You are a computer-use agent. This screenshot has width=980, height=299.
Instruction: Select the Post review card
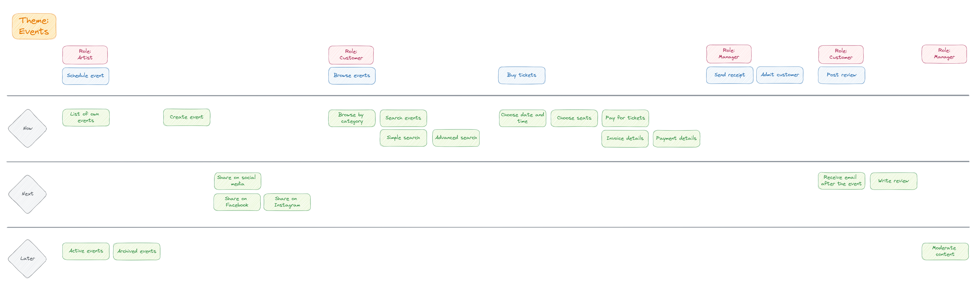coord(841,75)
